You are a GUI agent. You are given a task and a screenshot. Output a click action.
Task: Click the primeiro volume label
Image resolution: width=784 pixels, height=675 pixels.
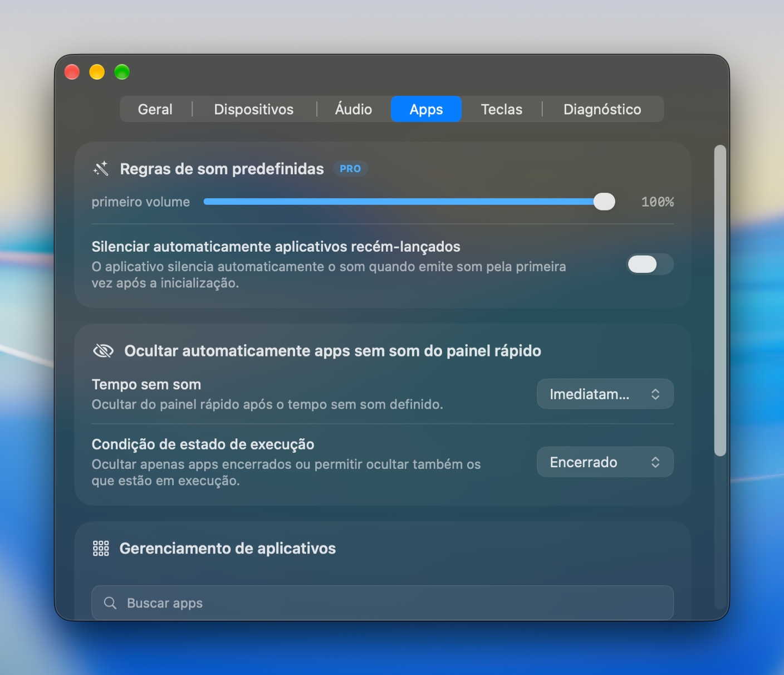coord(141,202)
